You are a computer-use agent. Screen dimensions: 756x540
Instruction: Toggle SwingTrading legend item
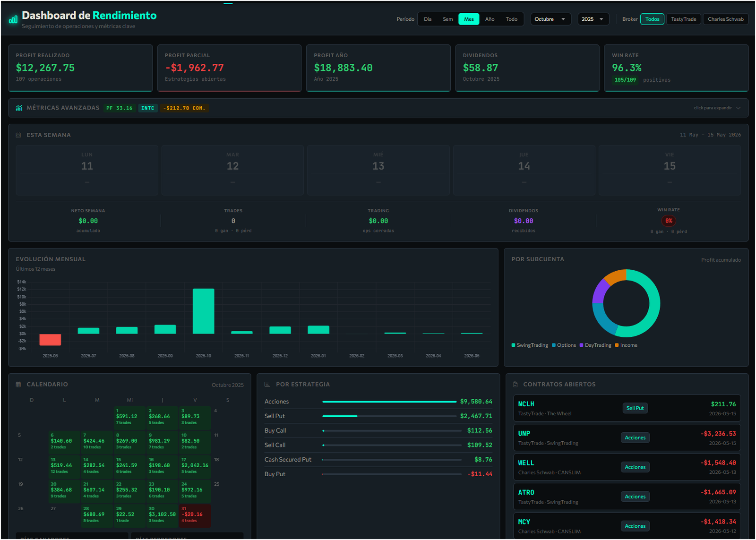tap(530, 345)
